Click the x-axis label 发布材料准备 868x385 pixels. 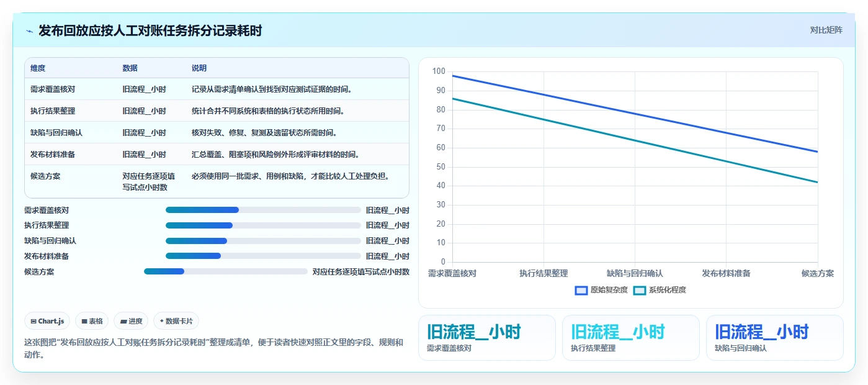point(726,273)
